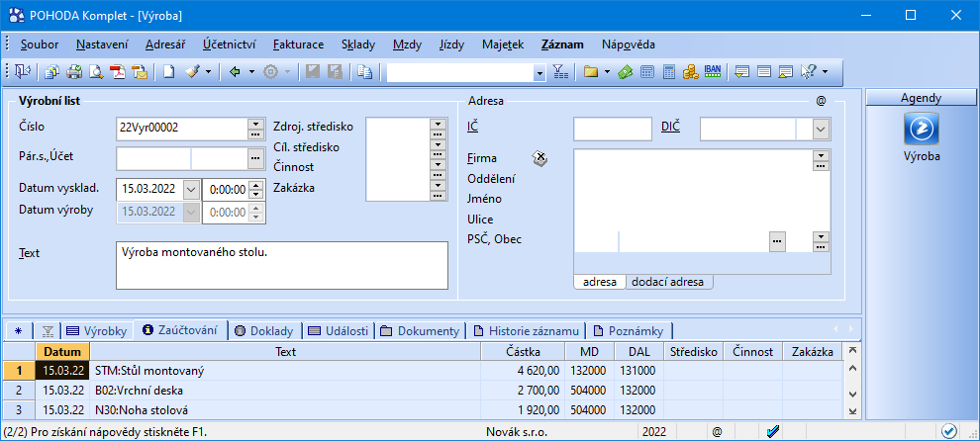The width and height of the screenshot is (980, 441).
Task: Open the Soubor menu
Action: pyautogui.click(x=40, y=44)
